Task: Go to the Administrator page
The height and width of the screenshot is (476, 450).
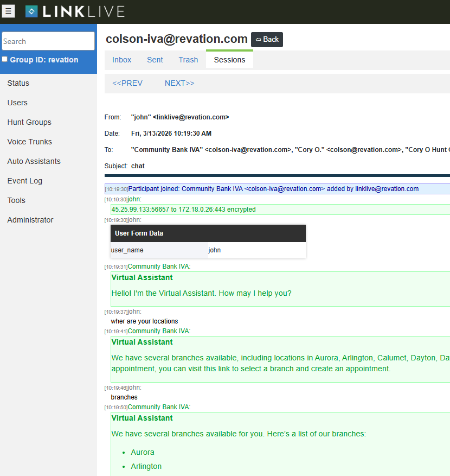Action: pos(30,220)
